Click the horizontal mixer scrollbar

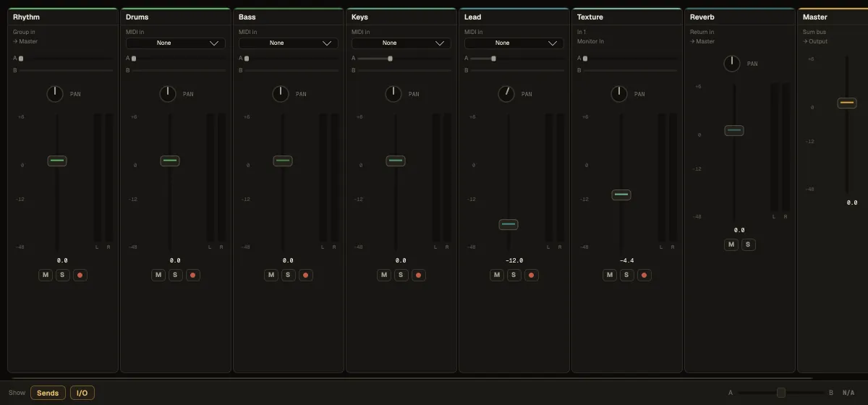410,378
